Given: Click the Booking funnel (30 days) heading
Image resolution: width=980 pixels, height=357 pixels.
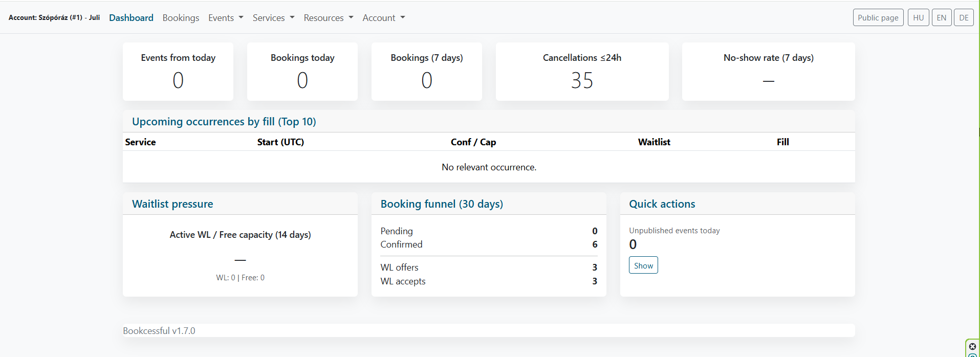Looking at the screenshot, I should 441,204.
